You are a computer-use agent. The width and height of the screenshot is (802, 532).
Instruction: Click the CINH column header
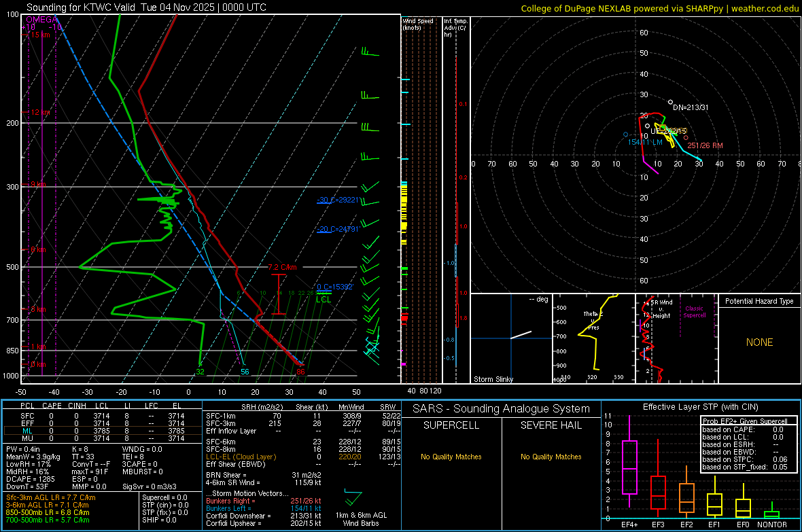77,406
